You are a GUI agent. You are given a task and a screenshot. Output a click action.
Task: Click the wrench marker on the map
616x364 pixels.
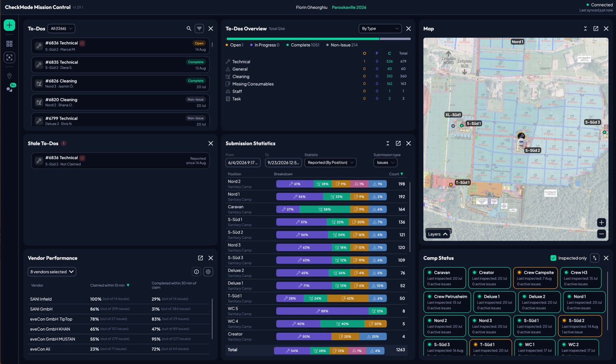(x=521, y=136)
